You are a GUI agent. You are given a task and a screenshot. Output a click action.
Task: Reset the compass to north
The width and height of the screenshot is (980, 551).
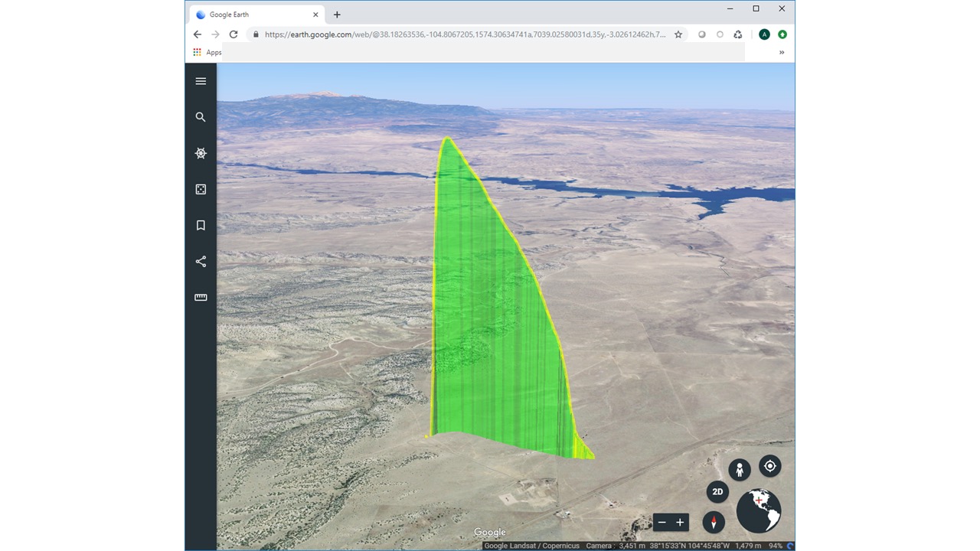click(714, 522)
